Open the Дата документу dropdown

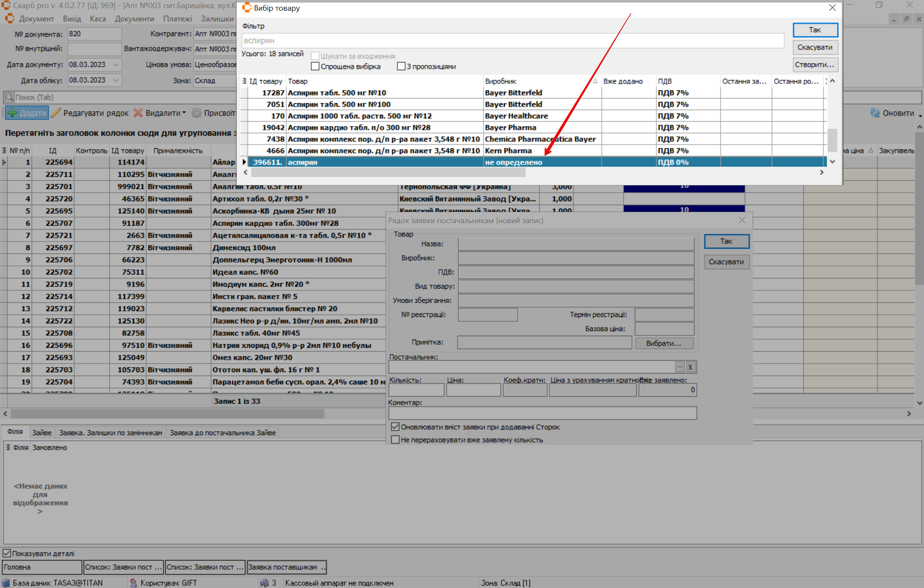116,65
